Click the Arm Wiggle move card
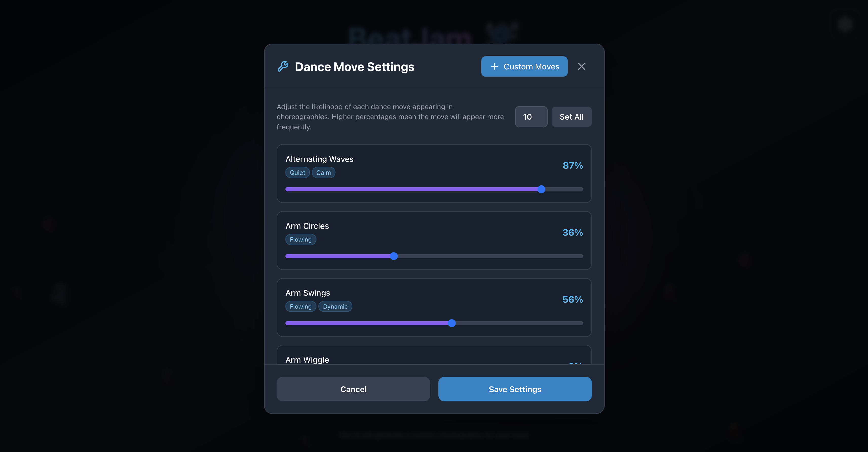 point(434,355)
